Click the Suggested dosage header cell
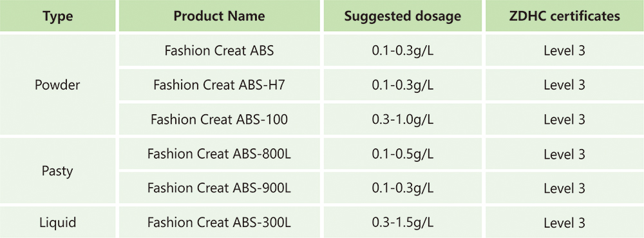The image size is (644, 238). [402, 16]
